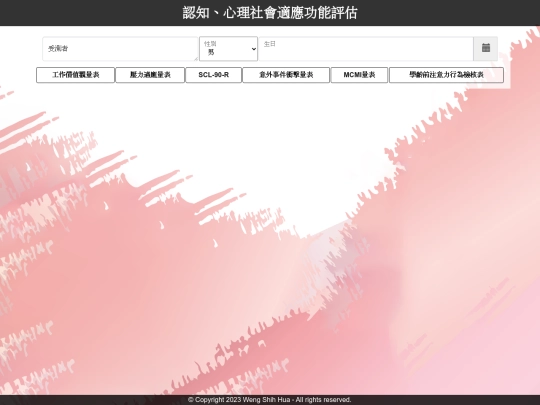Open the 意外事件衝擊量表 scale

(286, 75)
